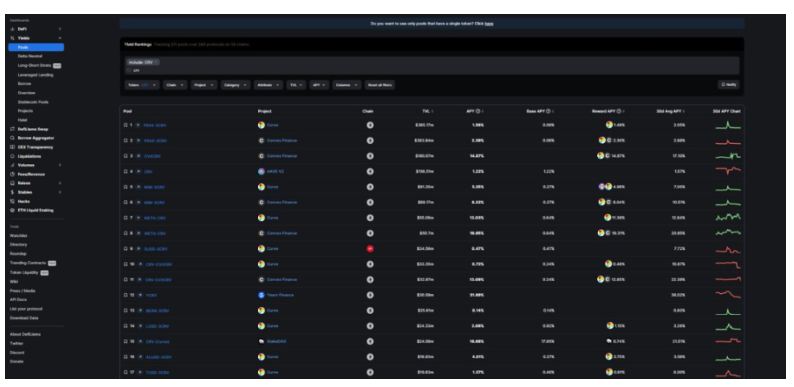Screen dimensions: 794x387
Task: Bookmark pool row 7 WETH-CRV
Action: click(x=126, y=218)
